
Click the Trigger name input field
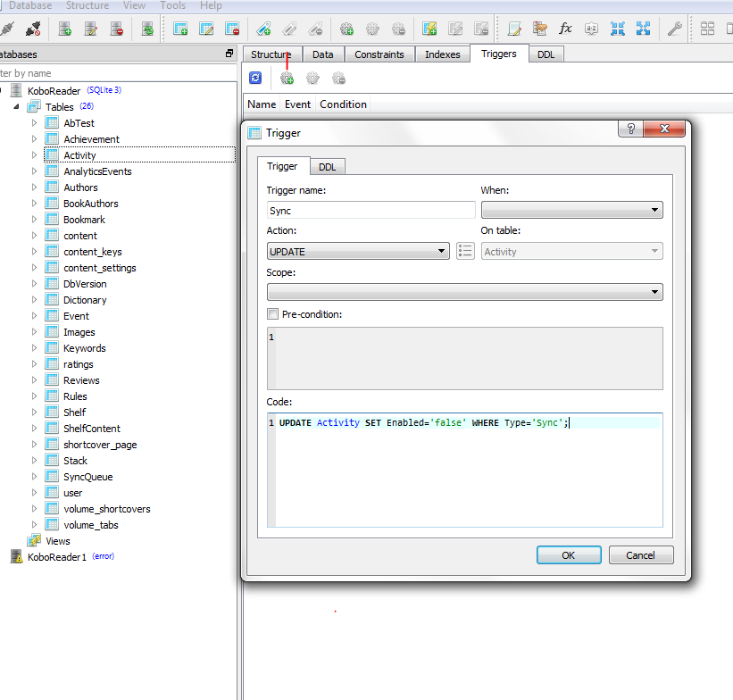371,211
